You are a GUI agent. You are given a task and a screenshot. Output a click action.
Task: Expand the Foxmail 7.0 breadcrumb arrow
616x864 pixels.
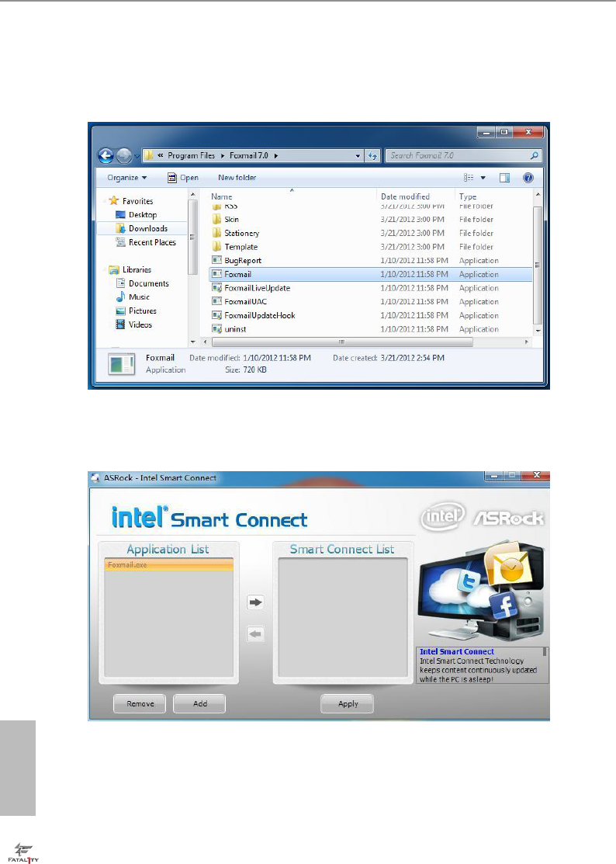click(x=275, y=156)
